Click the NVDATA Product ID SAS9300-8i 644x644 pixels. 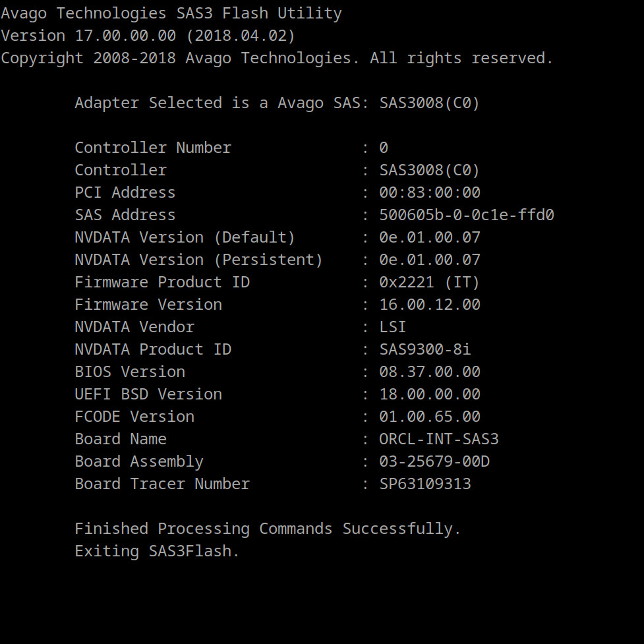click(424, 349)
